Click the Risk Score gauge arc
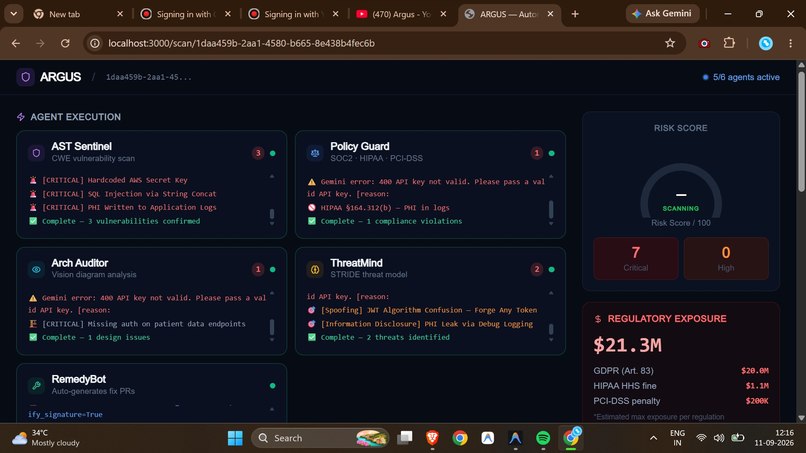 681,189
